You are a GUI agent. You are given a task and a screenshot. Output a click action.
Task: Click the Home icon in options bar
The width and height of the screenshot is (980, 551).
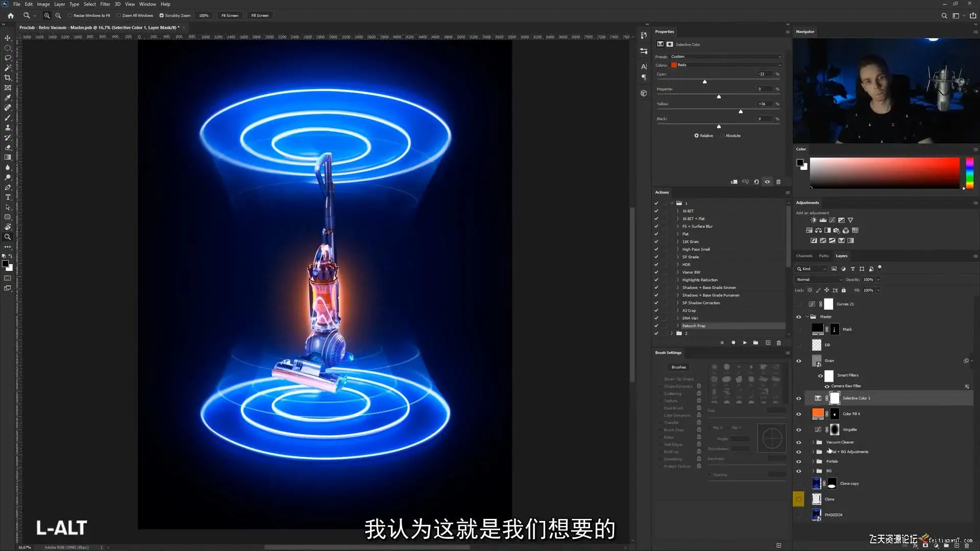click(x=11, y=16)
